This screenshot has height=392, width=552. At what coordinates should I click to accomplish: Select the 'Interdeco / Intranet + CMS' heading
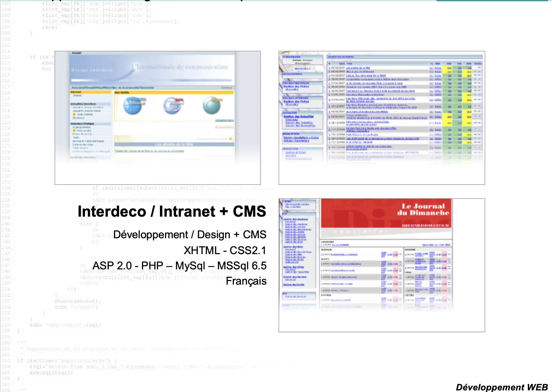[172, 212]
